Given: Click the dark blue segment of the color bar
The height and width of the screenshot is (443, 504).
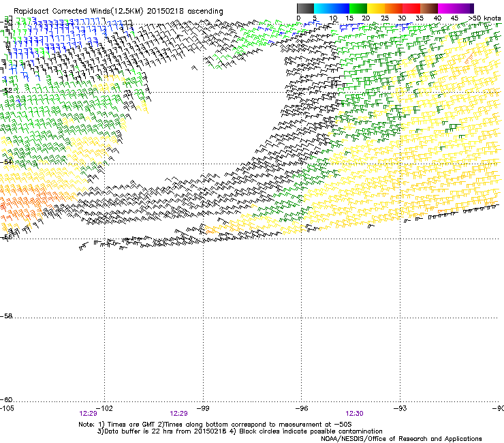Looking at the screenshot, I should click(x=341, y=8).
